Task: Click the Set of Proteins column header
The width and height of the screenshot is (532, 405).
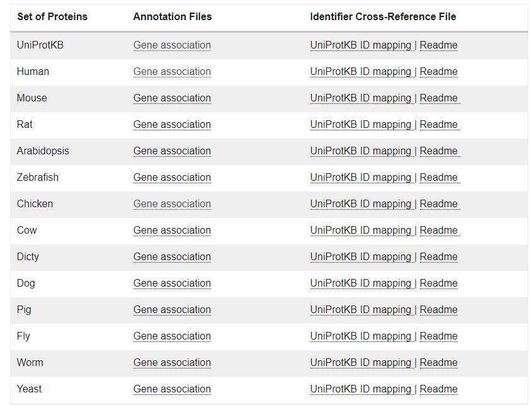Action: (x=52, y=17)
